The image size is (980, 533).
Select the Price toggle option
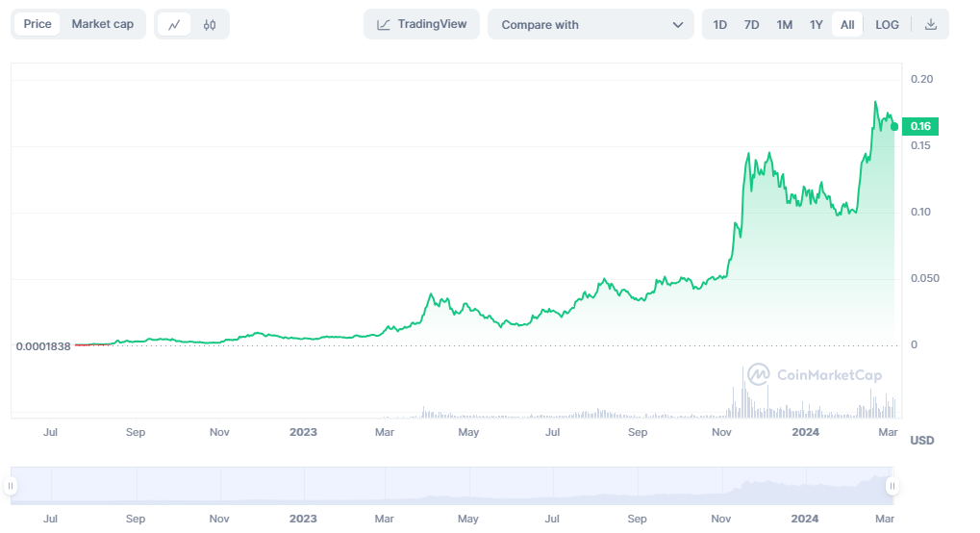coord(38,24)
